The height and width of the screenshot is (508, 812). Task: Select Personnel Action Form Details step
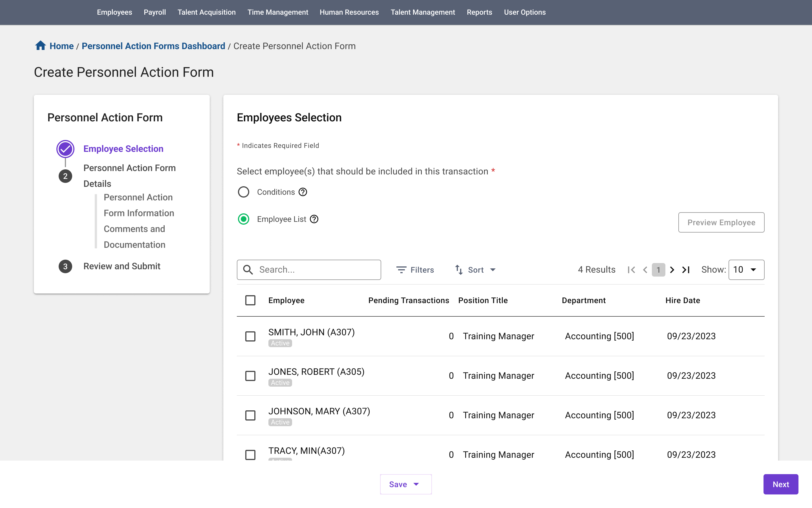[129, 176]
